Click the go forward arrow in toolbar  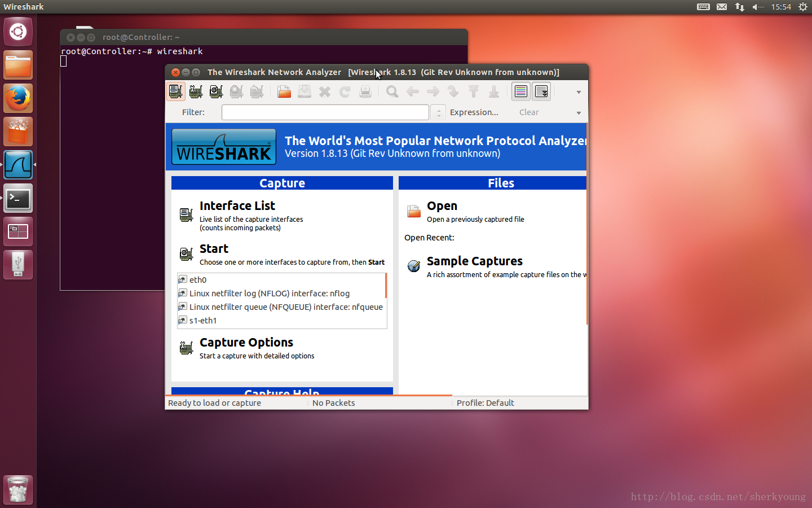click(433, 91)
